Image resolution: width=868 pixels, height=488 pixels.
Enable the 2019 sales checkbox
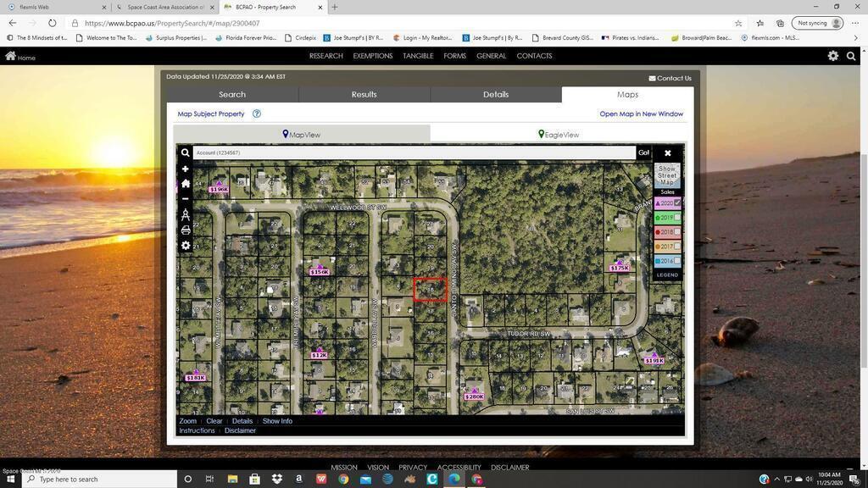click(677, 218)
